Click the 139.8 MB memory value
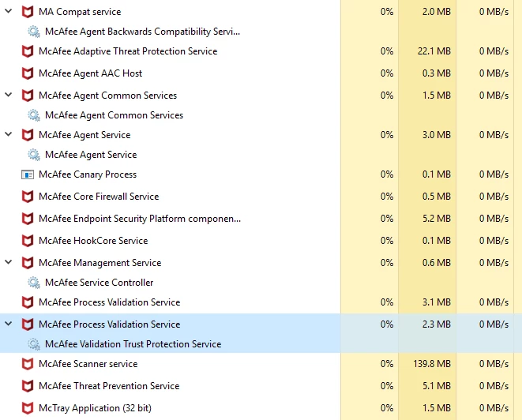 (x=432, y=364)
